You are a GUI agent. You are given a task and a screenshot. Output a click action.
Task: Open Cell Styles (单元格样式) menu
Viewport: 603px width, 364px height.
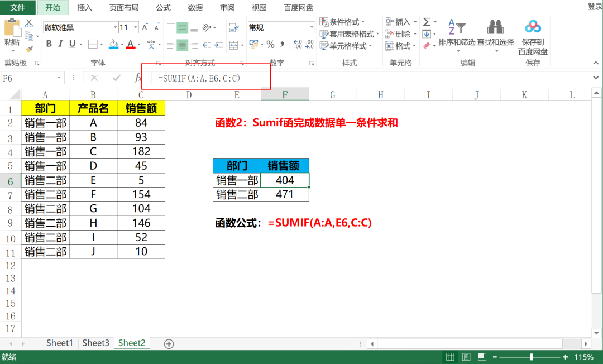346,46
